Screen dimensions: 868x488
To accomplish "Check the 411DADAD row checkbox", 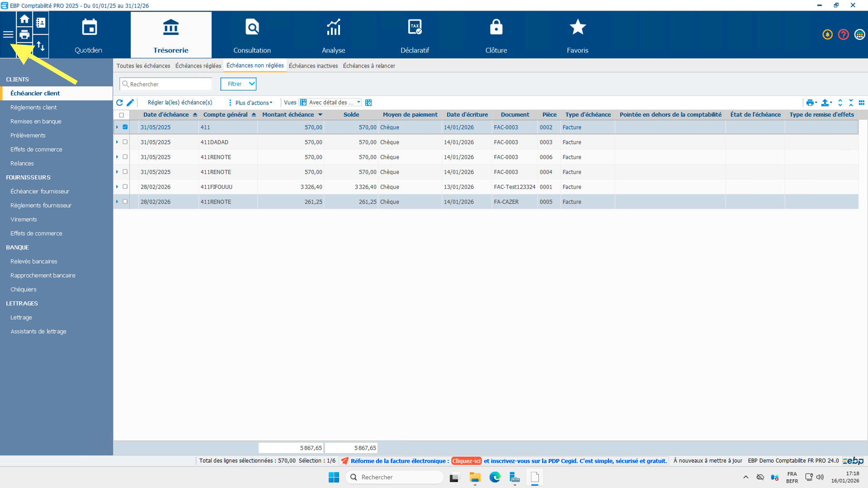I will [125, 142].
